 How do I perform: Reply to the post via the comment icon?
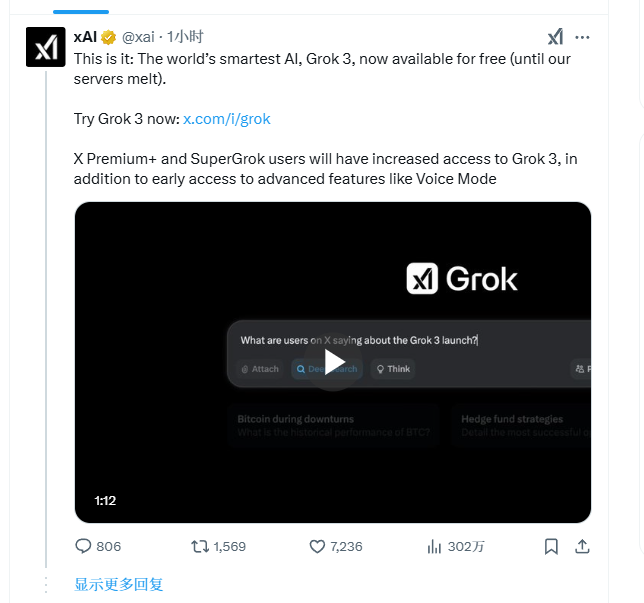pyautogui.click(x=83, y=546)
